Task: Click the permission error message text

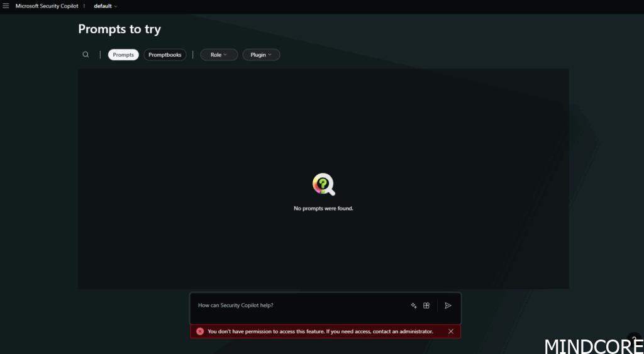Action: coord(320,331)
